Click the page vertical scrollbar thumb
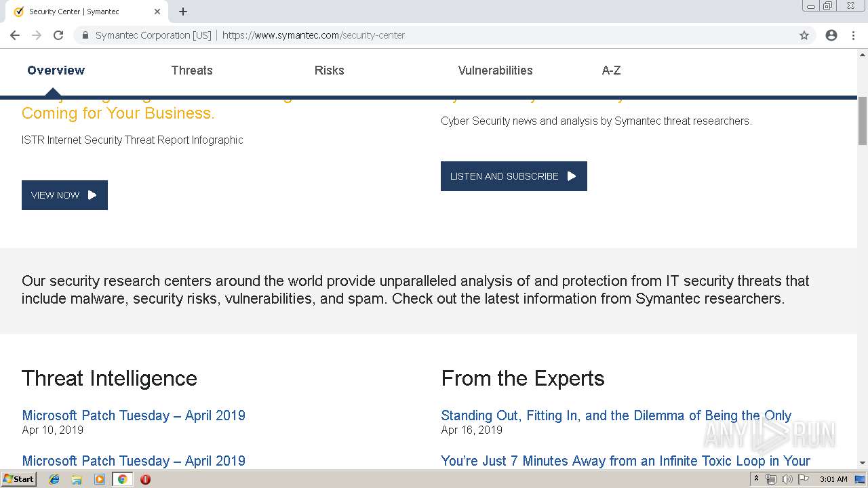The width and height of the screenshot is (868, 488). [863, 121]
